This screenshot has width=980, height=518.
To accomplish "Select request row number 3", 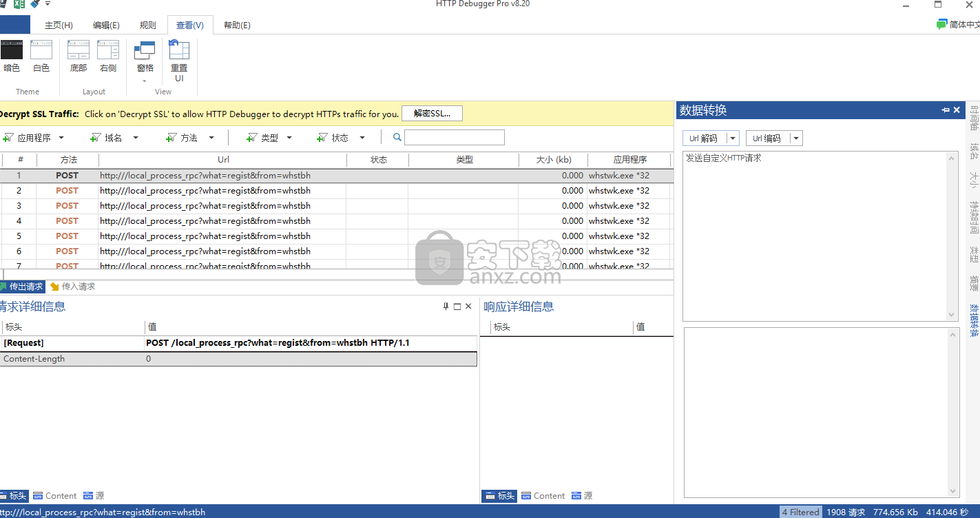I will pos(336,206).
